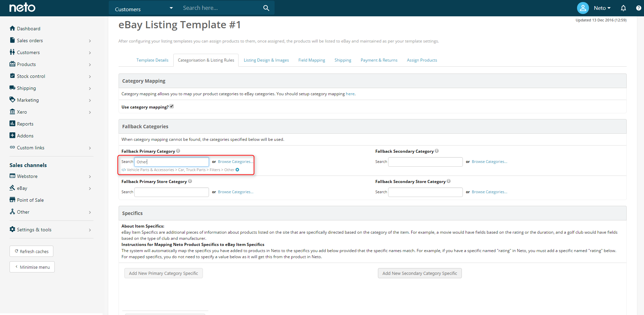
Task: Expand the Webstore submenu chevron
Action: coord(90,177)
